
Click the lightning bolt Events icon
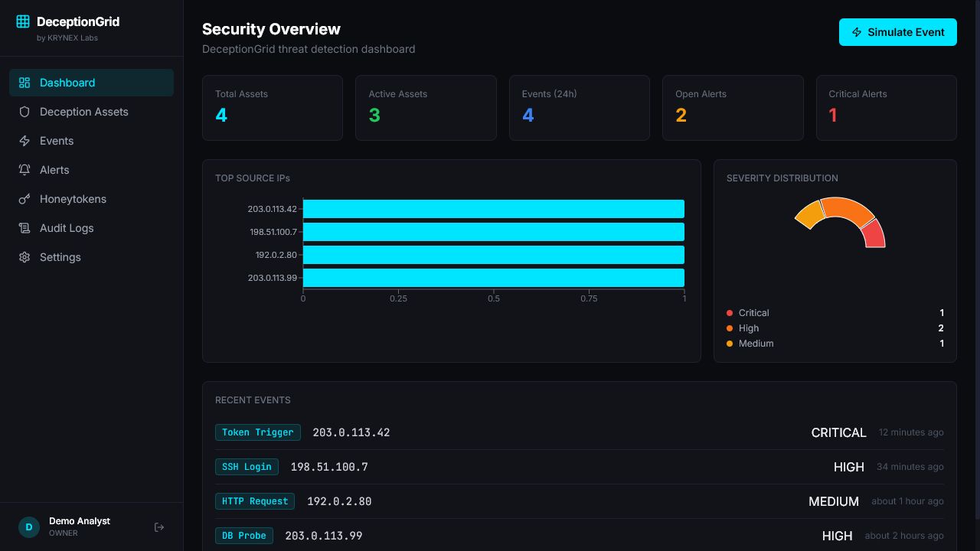[24, 141]
